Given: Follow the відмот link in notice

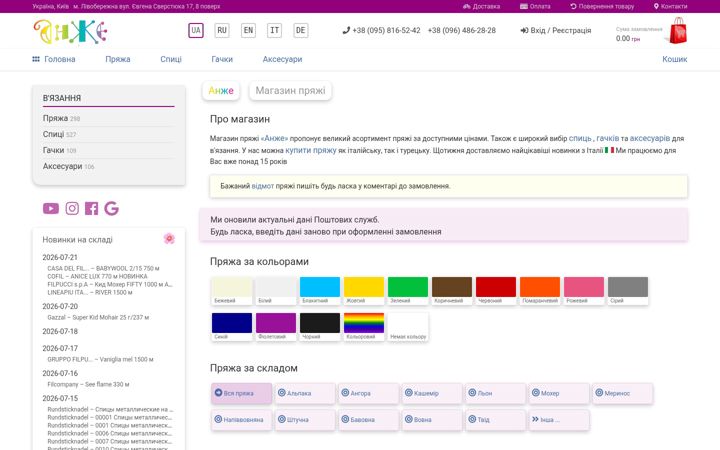Looking at the screenshot, I should coord(263,186).
